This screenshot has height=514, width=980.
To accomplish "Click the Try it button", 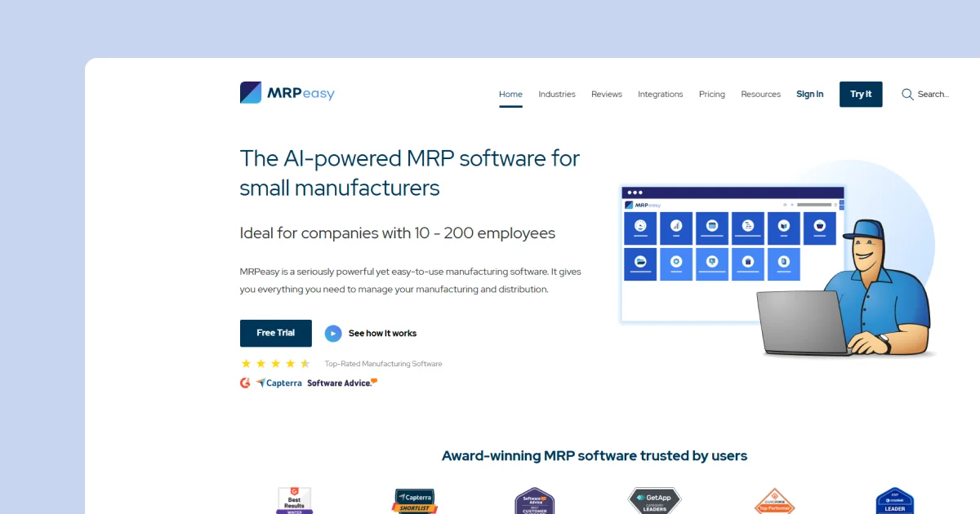I will click(861, 94).
